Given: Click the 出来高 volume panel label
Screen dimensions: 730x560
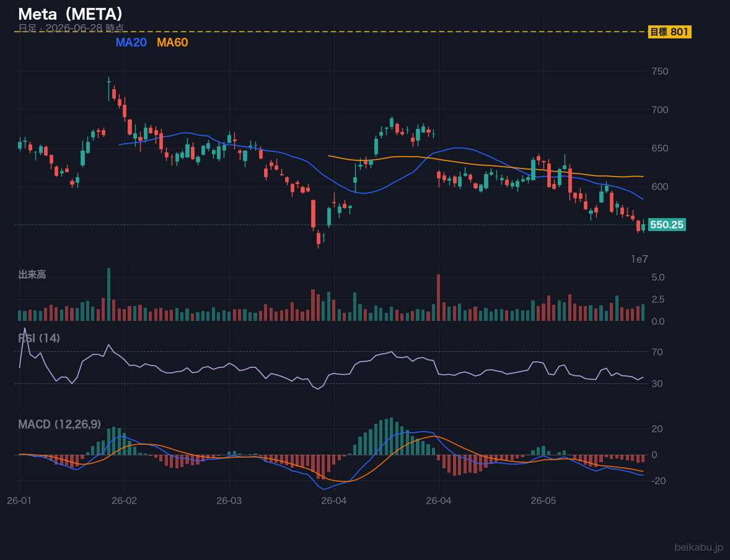Looking at the screenshot, I should click(x=32, y=274).
